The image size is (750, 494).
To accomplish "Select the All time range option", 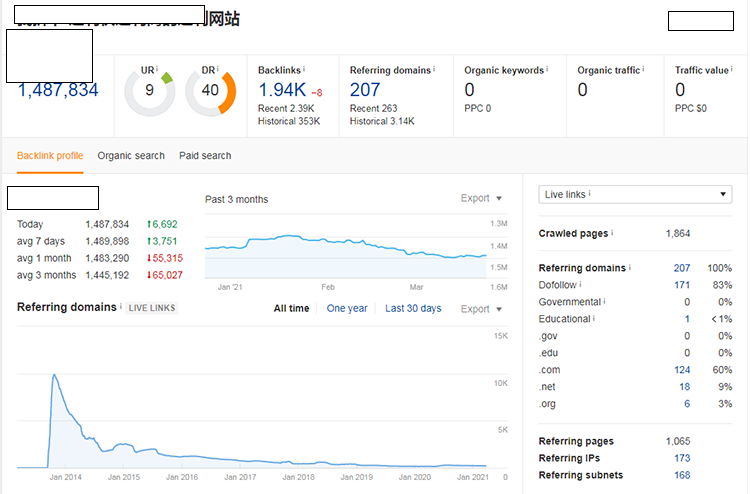I will pos(291,308).
